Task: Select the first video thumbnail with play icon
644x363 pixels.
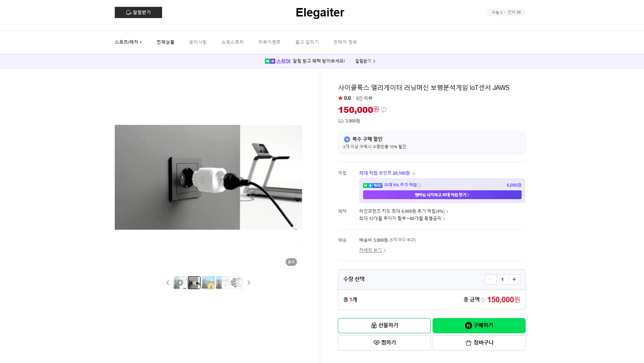Action: coord(180,283)
